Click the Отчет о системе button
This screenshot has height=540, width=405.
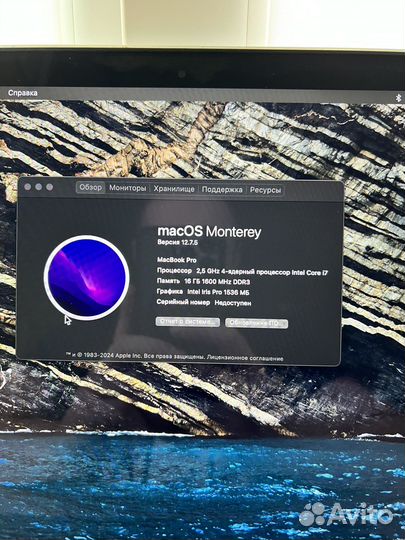click(x=188, y=322)
